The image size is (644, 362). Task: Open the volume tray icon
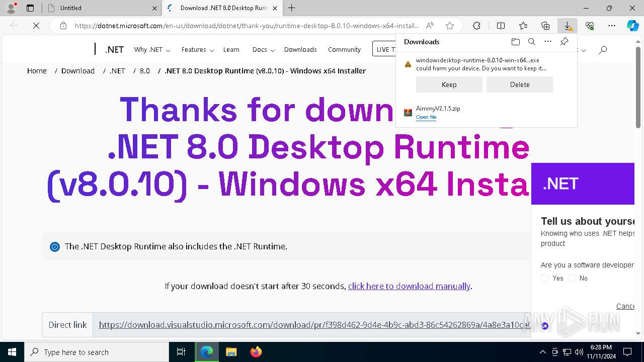point(579,352)
